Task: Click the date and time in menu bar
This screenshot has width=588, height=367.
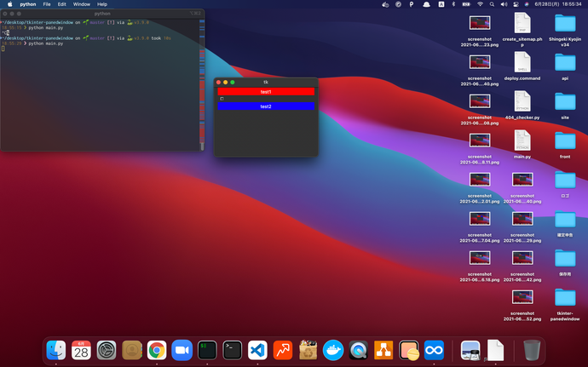Action: 558,4
